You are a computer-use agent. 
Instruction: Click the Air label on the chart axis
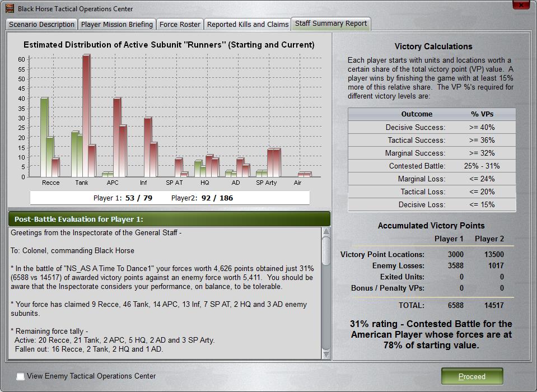coord(297,183)
